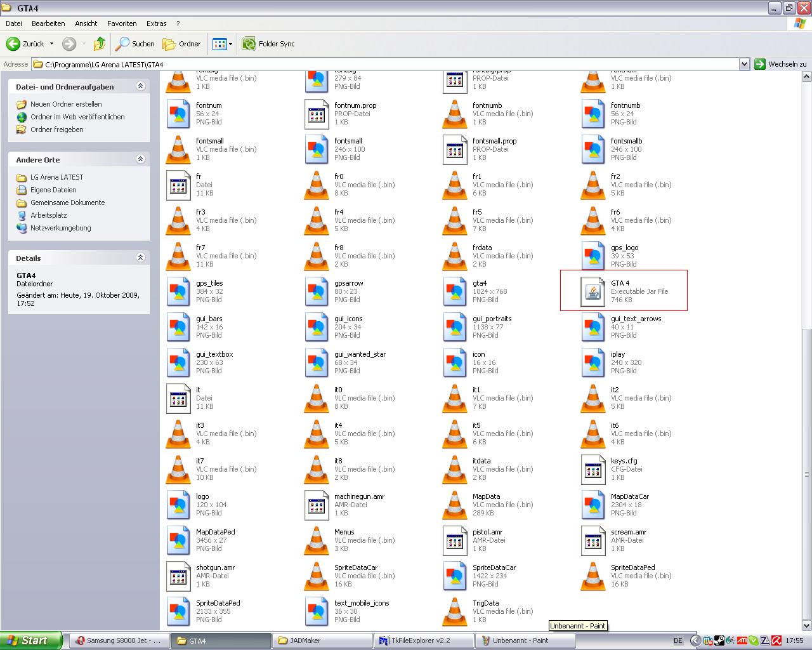Open Arbeitsplatz link
Screen dimensions: 812x650
pyautogui.click(x=49, y=215)
